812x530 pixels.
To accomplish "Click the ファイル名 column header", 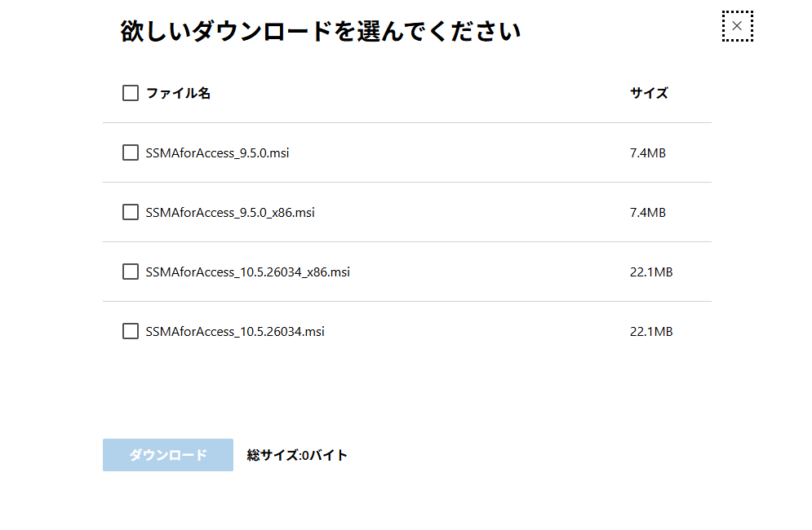I will pos(178,93).
